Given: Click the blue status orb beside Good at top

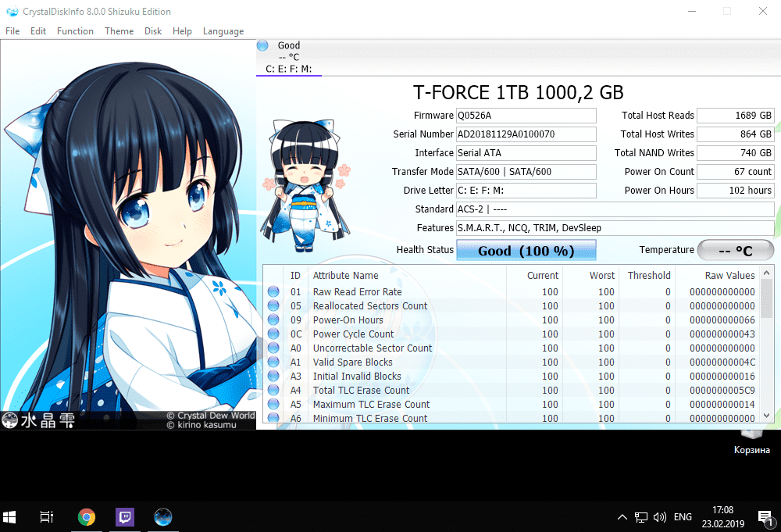Looking at the screenshot, I should [x=262, y=45].
